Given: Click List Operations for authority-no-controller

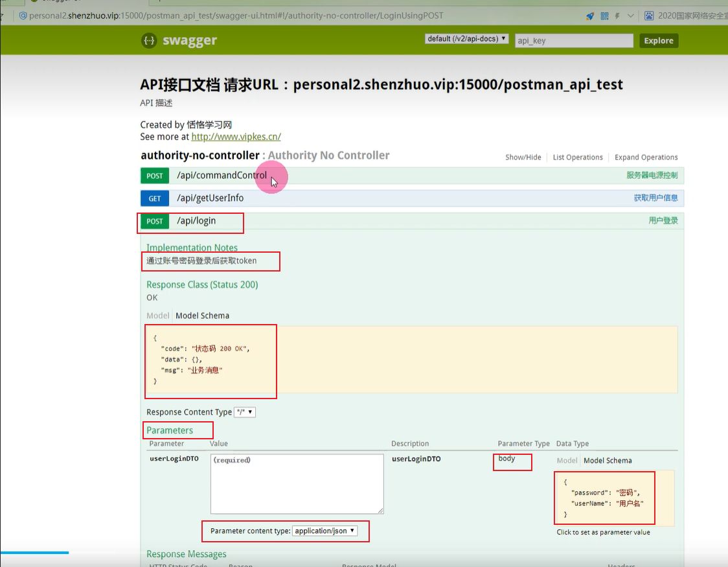Looking at the screenshot, I should point(577,157).
